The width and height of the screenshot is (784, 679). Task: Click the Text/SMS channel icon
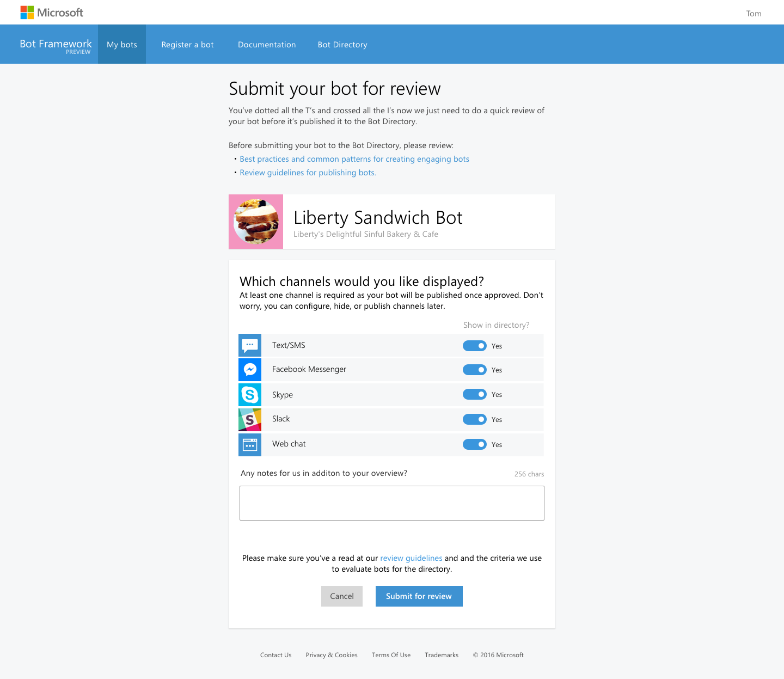(x=250, y=345)
